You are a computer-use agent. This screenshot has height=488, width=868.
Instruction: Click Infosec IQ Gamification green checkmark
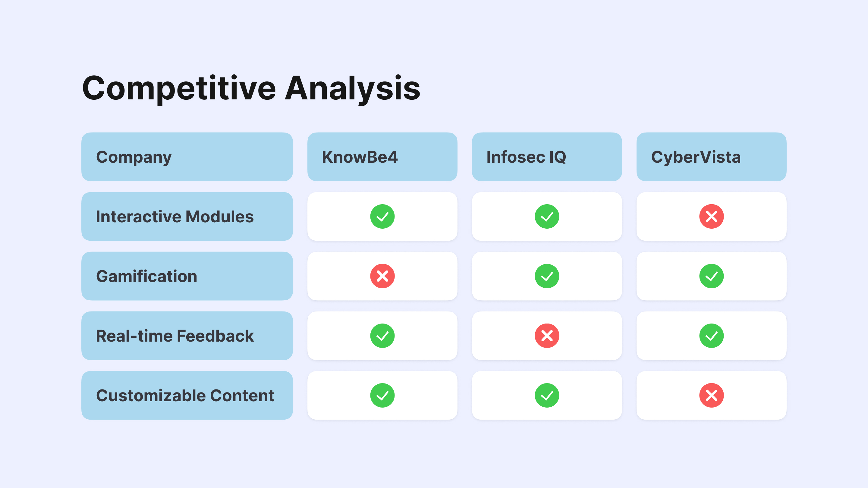coord(546,276)
